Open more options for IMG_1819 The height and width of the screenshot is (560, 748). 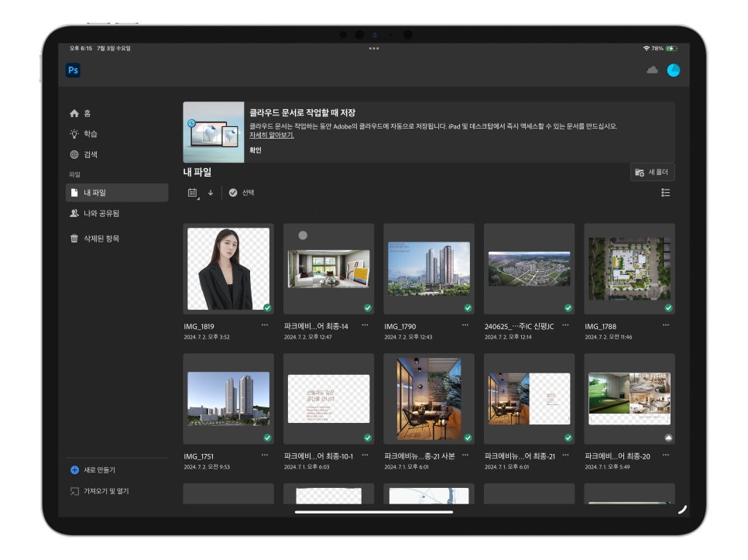coord(264,325)
